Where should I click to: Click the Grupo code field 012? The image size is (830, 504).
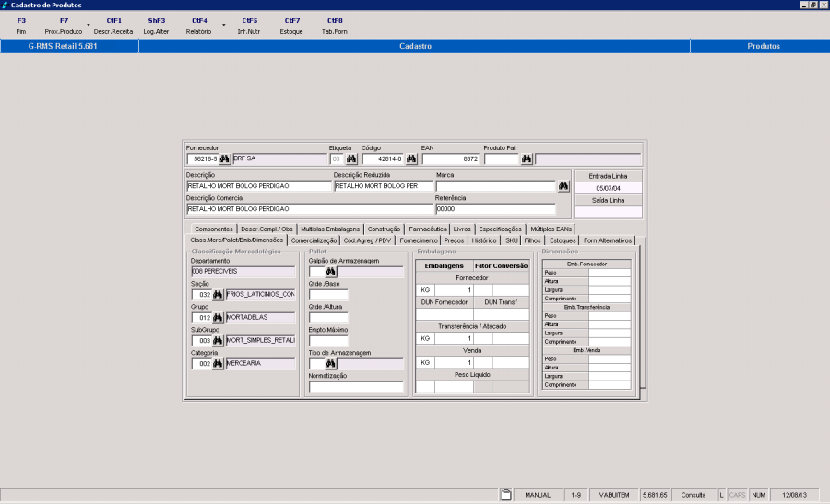click(x=201, y=318)
